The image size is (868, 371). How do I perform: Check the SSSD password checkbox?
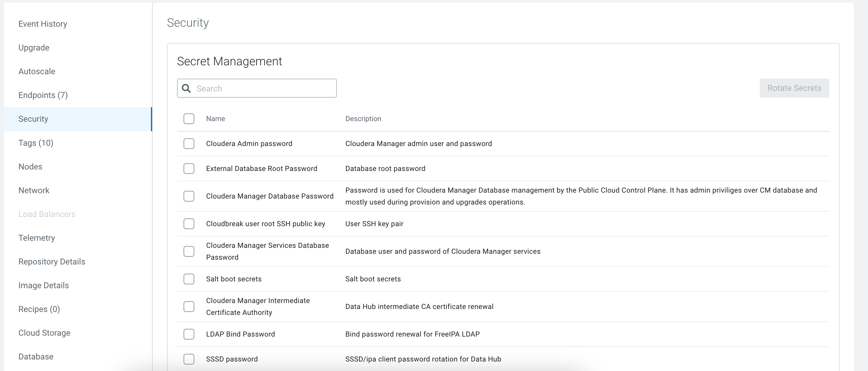click(189, 359)
